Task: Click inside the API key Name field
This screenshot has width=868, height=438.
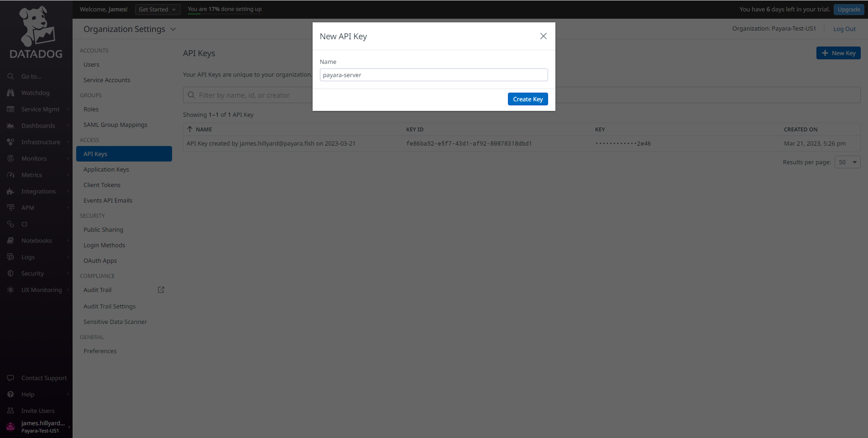Action: pyautogui.click(x=433, y=75)
